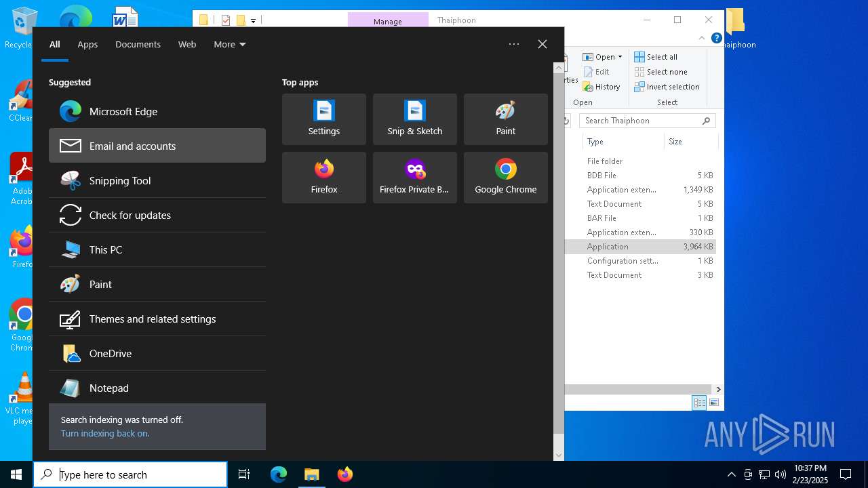The width and height of the screenshot is (868, 488).
Task: Switch to the All search tab
Action: tap(55, 44)
